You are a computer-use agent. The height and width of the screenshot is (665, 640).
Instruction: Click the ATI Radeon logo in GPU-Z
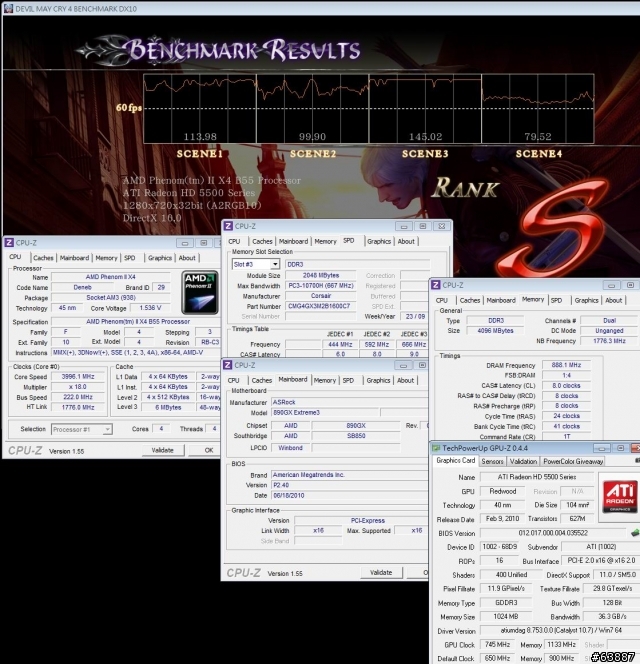pos(620,497)
